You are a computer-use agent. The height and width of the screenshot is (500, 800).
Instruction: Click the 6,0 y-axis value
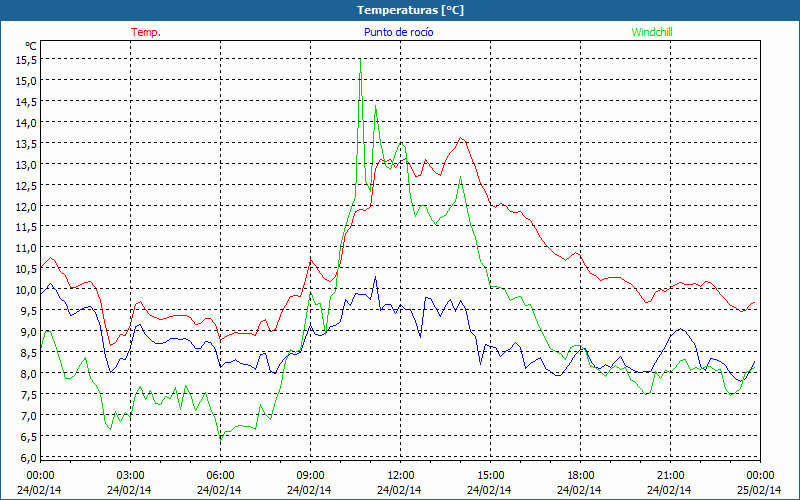30,457
